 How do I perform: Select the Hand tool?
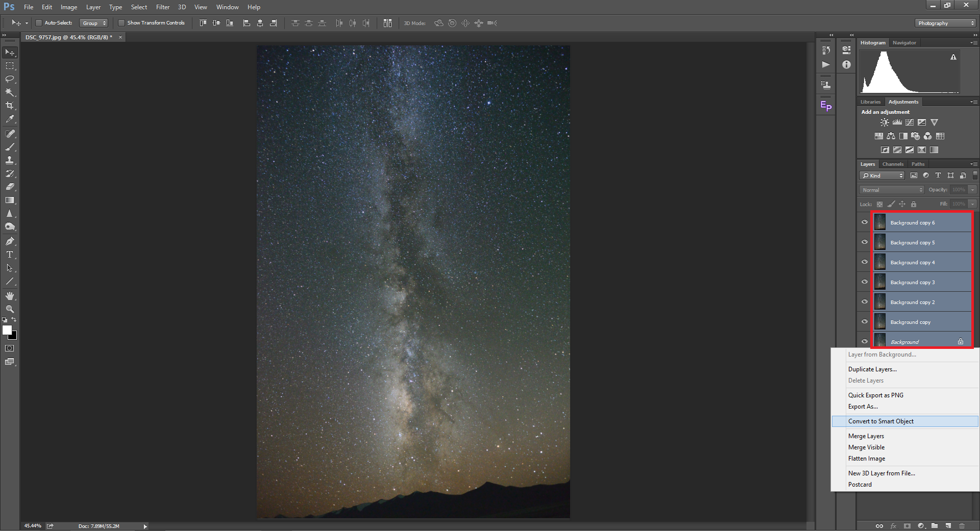(x=10, y=296)
